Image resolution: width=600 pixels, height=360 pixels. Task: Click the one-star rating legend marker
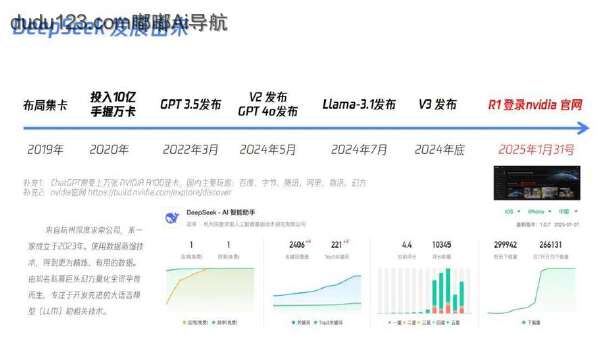[x=390, y=323]
